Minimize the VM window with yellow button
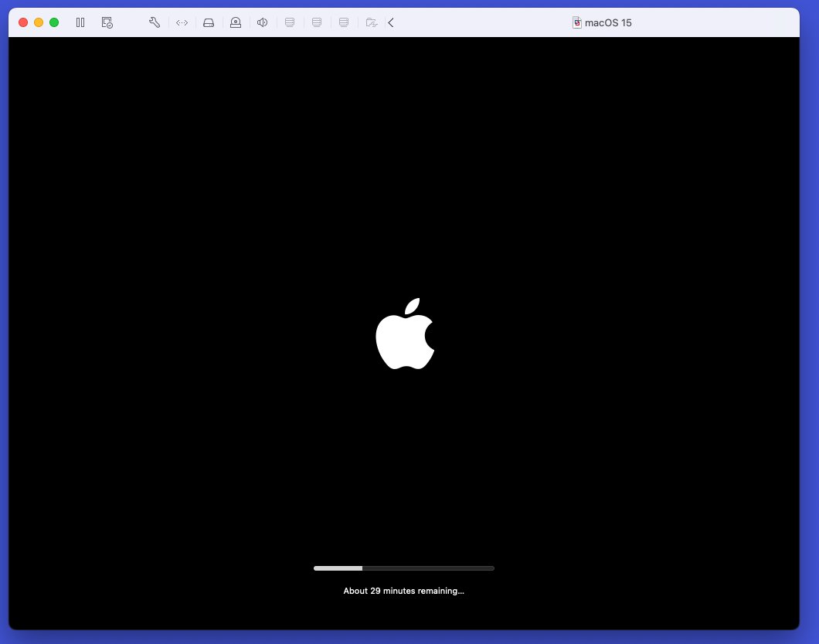Viewport: 819px width, 644px height. [x=39, y=22]
